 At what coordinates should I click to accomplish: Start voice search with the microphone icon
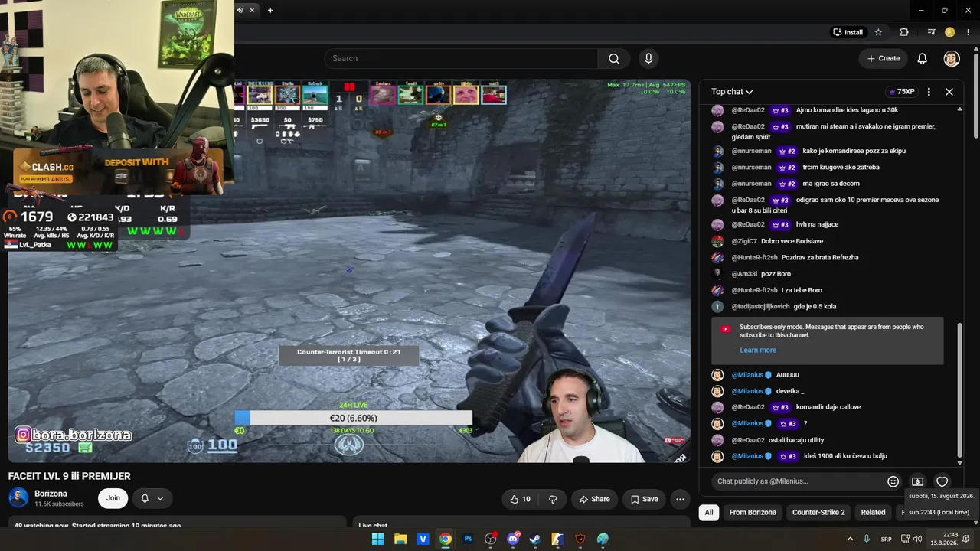648,59
